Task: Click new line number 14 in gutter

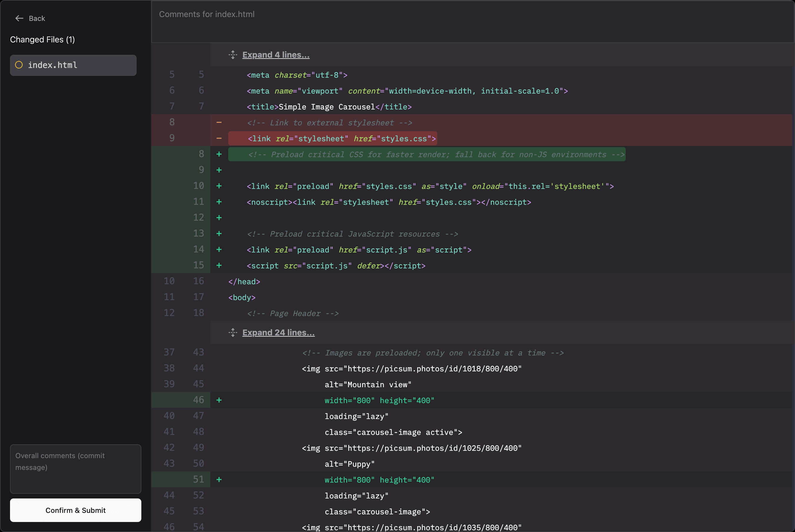Action: (198, 250)
